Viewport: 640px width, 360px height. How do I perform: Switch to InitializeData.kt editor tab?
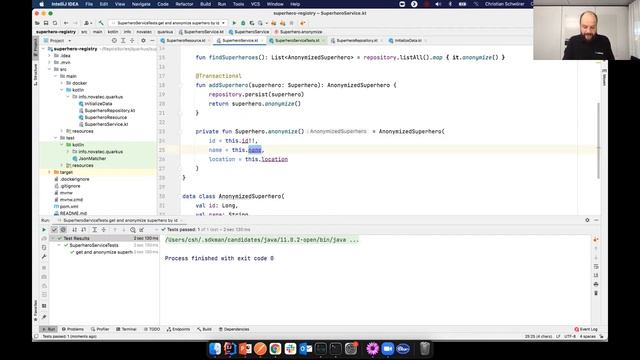click(407, 40)
